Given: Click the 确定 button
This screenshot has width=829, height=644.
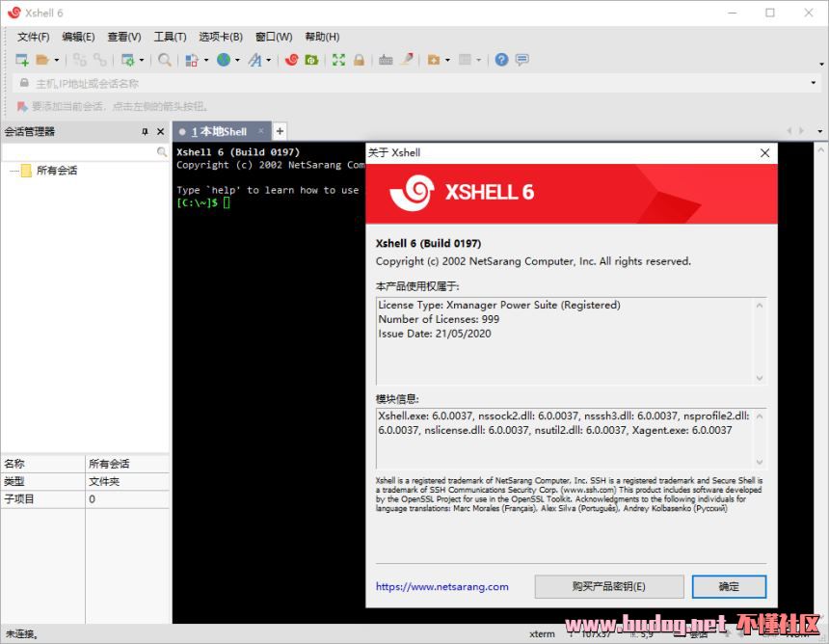Looking at the screenshot, I should click(x=729, y=586).
